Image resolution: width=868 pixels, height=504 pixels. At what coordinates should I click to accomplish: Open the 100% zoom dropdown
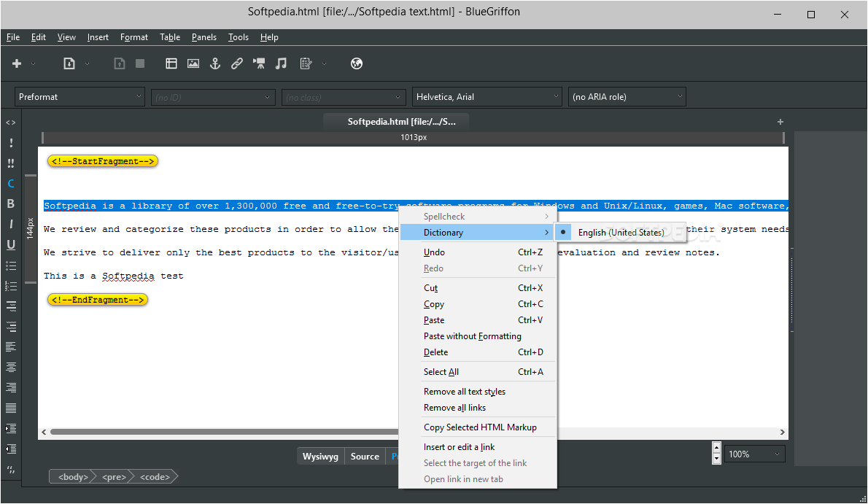(x=754, y=454)
